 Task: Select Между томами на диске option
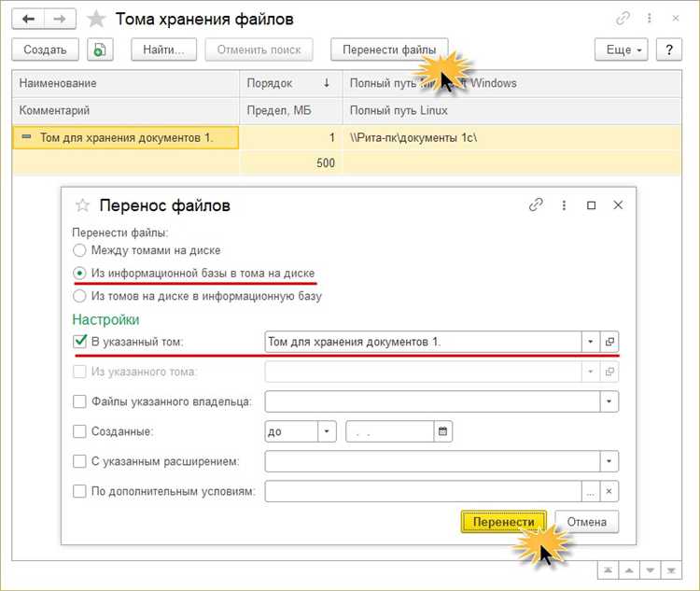(x=80, y=250)
